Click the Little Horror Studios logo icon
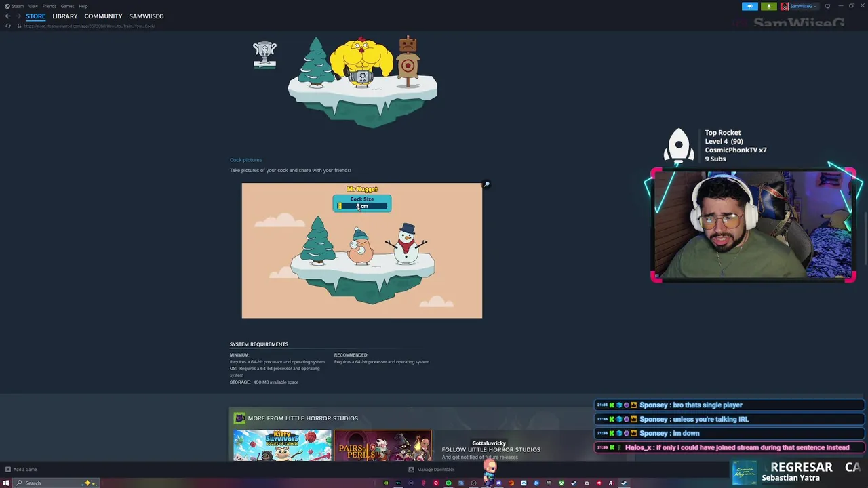 pyautogui.click(x=239, y=418)
